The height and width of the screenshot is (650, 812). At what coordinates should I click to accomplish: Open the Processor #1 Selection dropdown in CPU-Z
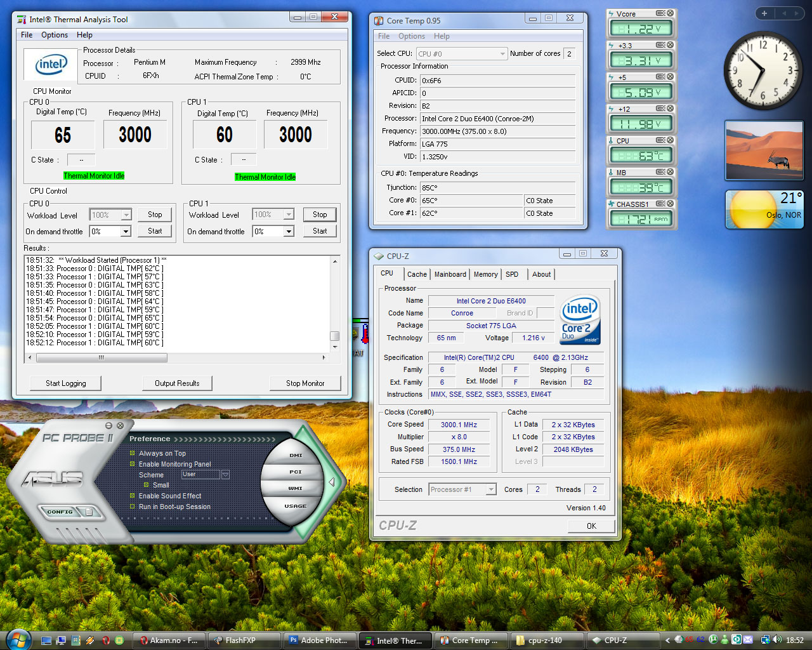[x=491, y=489]
